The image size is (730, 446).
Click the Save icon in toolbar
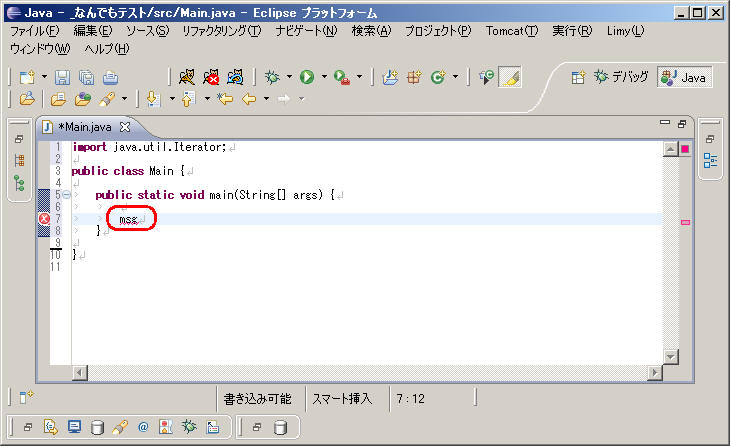click(x=62, y=77)
